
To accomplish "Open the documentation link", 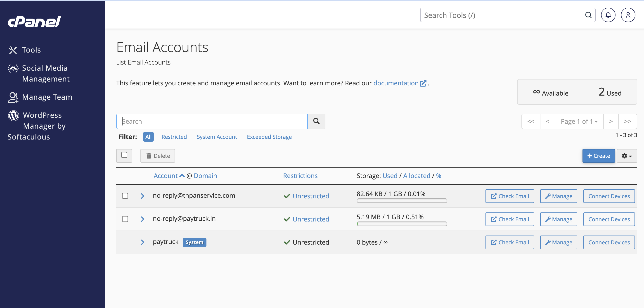I will (x=395, y=83).
